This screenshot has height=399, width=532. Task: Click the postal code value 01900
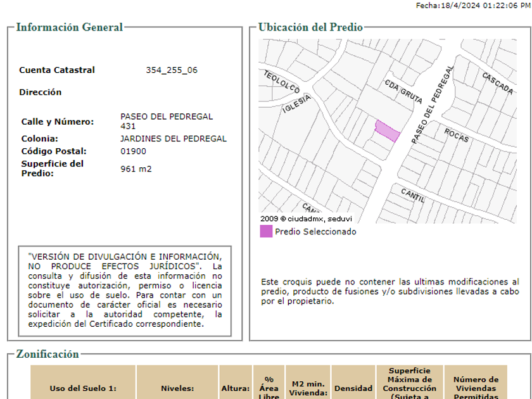134,151
